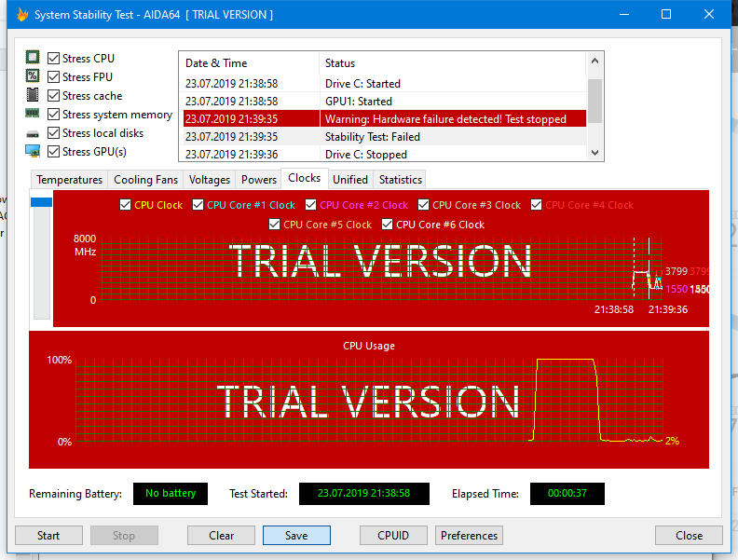The height and width of the screenshot is (560, 738).
Task: Select the 'Stability Test: Failed' log row
Action: click(x=385, y=136)
